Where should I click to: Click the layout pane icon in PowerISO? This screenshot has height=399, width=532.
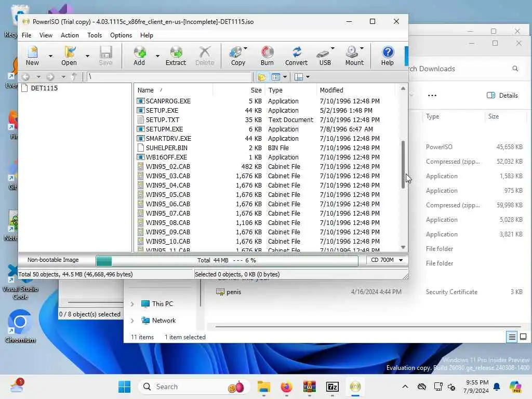point(299,77)
